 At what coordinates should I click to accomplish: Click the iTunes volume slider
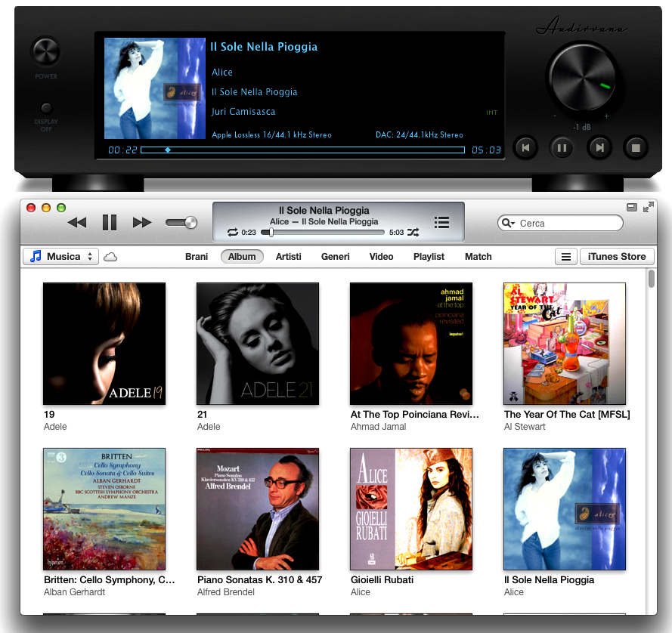[x=181, y=223]
